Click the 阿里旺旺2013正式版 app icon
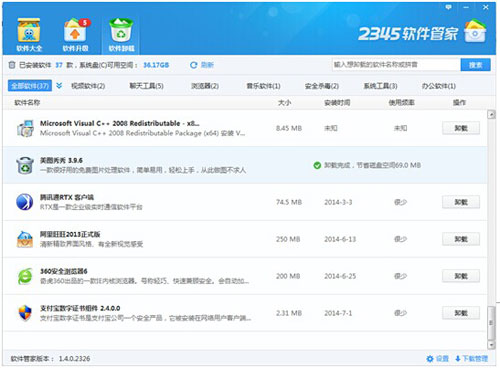 point(25,239)
